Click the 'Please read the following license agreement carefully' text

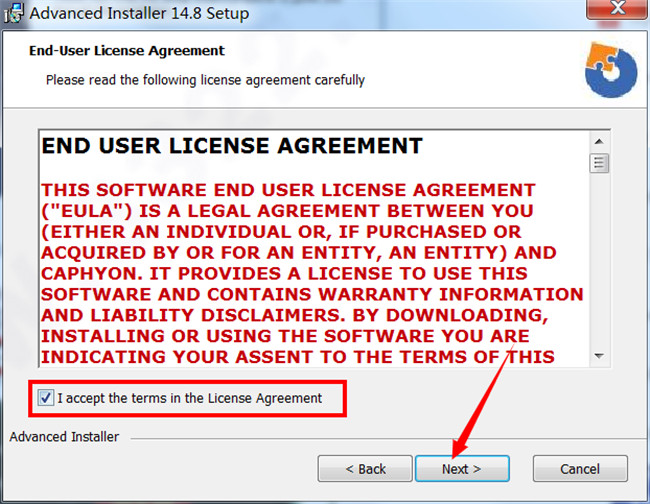pos(205,80)
